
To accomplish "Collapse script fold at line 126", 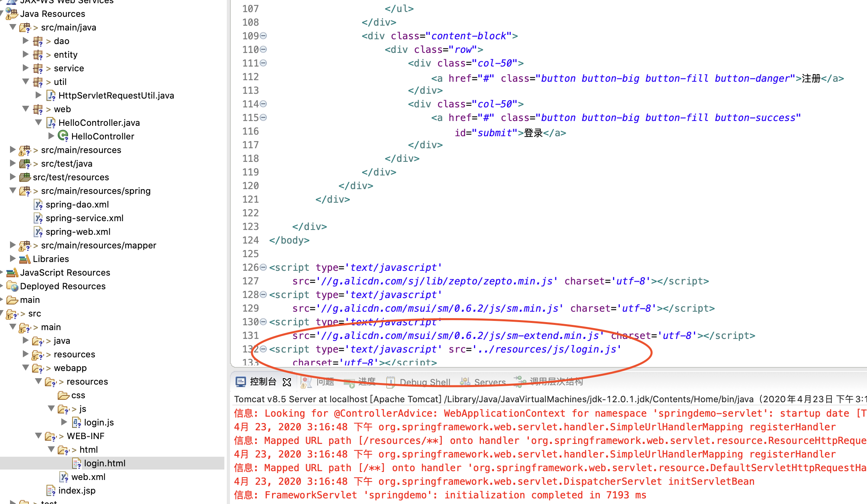I will click(263, 267).
